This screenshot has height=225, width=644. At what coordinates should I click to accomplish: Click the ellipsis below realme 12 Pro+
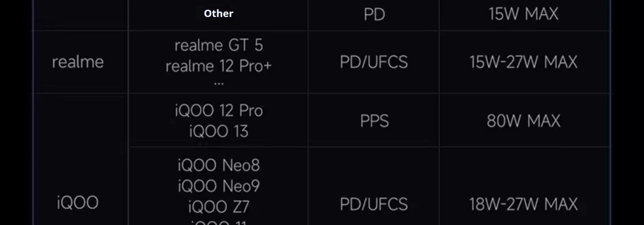[219, 84]
